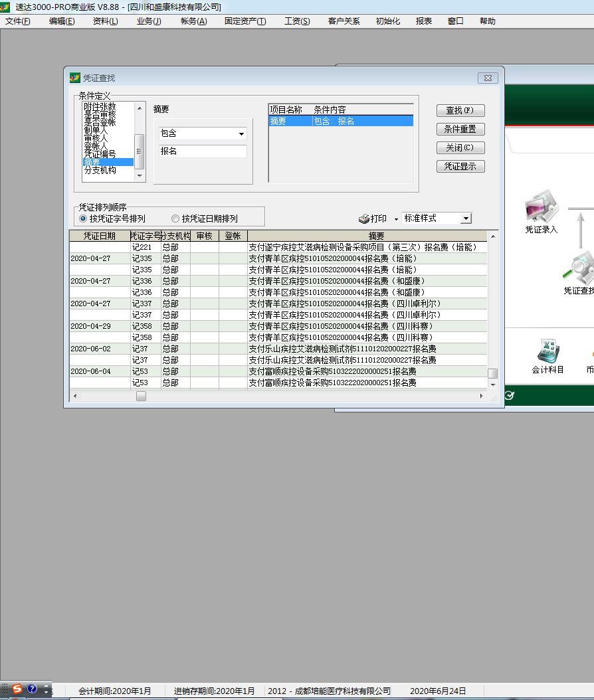594x700 pixels.
Task: Click the 凭证查找 dialog title icon
Action: click(x=75, y=78)
